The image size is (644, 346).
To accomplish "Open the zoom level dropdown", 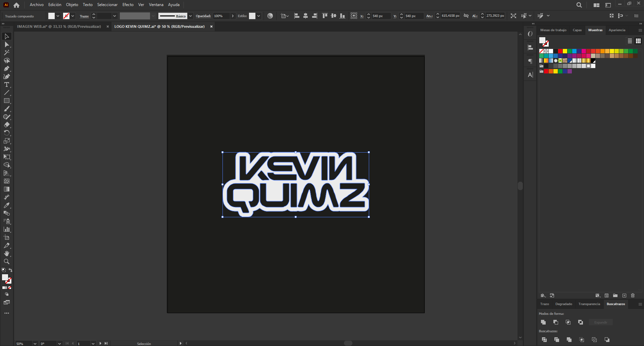I will coord(35,344).
